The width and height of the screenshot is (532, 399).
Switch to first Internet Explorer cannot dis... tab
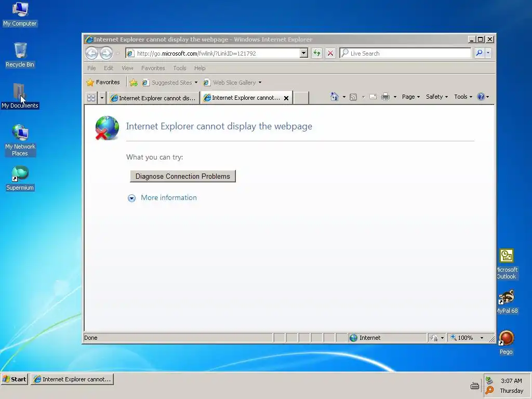[x=154, y=98]
